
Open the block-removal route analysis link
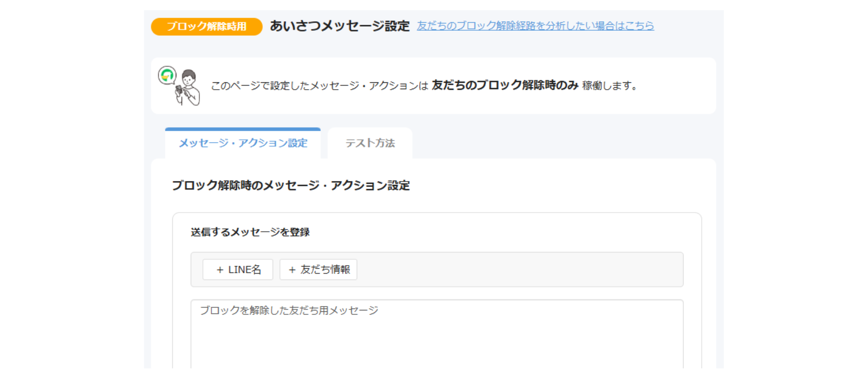pyautogui.click(x=535, y=26)
